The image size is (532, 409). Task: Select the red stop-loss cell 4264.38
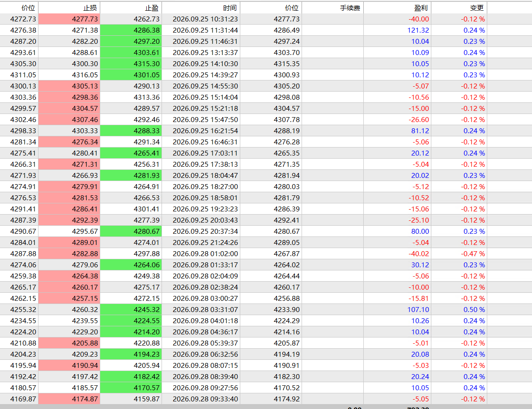tap(69, 276)
